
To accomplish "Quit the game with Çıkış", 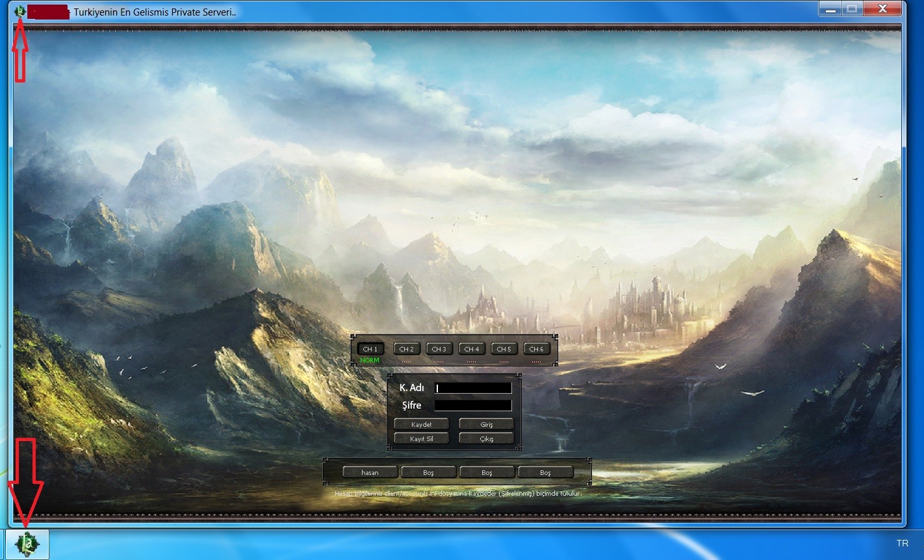I will 487,439.
